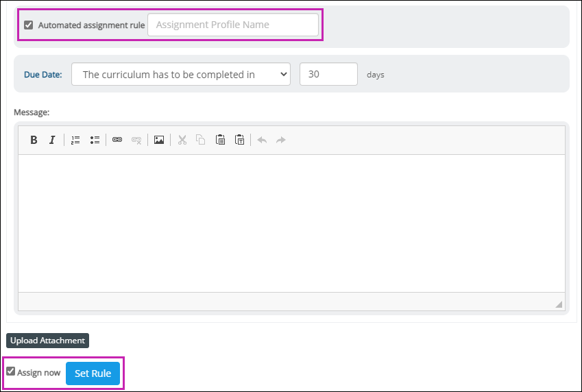
Task: Click the 'days' text label
Action: (375, 75)
